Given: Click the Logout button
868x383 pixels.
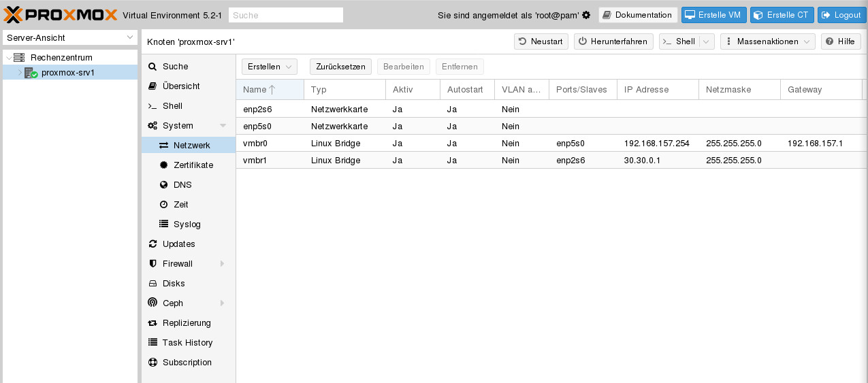Looking at the screenshot, I should point(841,15).
